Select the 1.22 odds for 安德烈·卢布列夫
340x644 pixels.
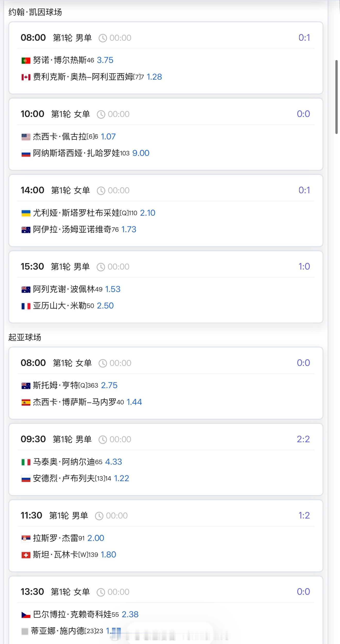tap(121, 479)
